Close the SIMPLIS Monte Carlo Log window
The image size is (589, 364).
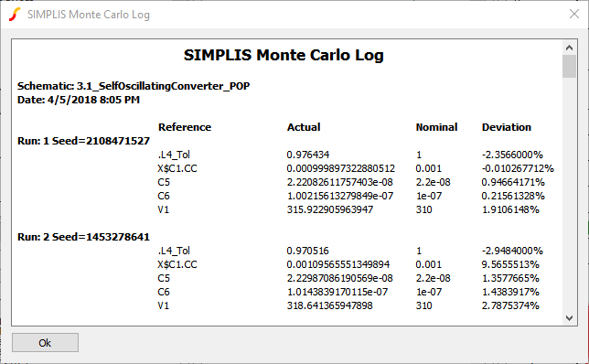click(x=574, y=15)
